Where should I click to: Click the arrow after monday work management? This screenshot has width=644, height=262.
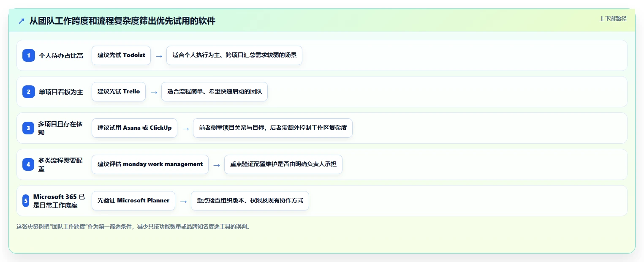217,165
